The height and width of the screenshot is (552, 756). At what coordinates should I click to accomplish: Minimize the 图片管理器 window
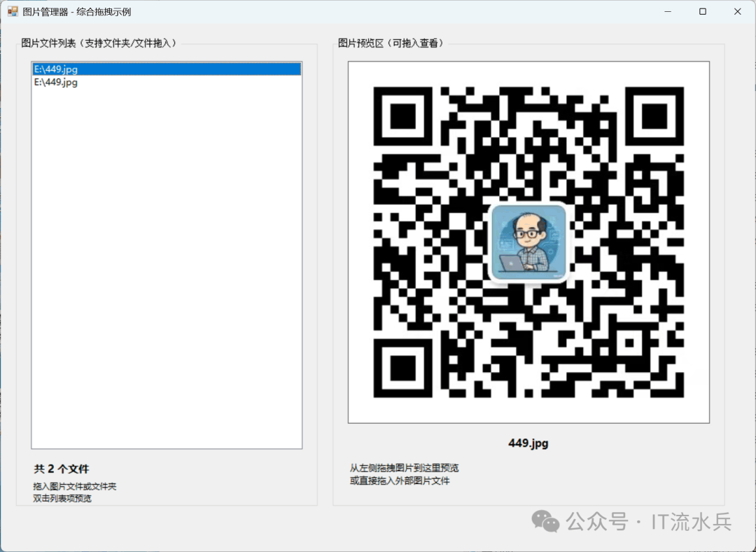coord(668,12)
